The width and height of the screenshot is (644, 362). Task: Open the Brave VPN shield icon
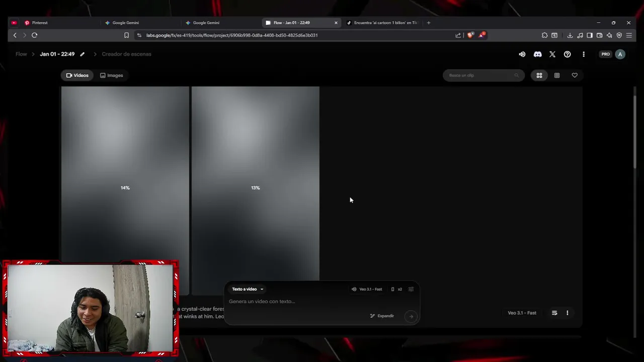click(x=619, y=35)
